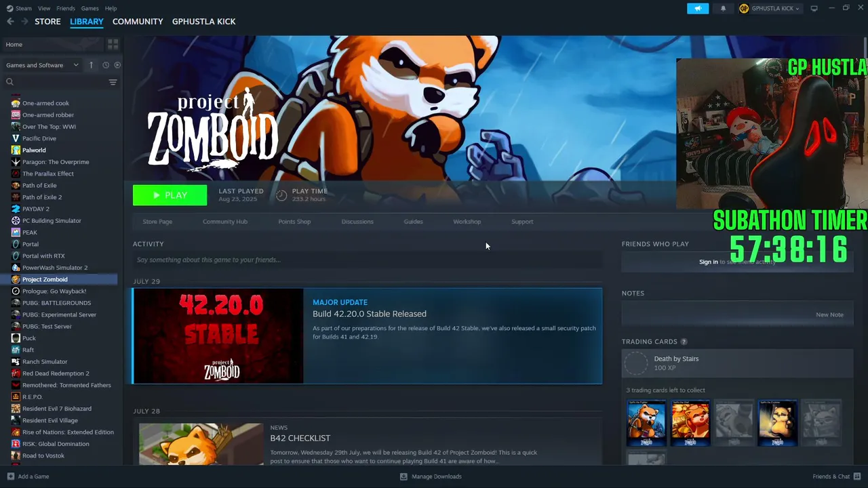Open the Death by Stairs badge

coord(737,363)
